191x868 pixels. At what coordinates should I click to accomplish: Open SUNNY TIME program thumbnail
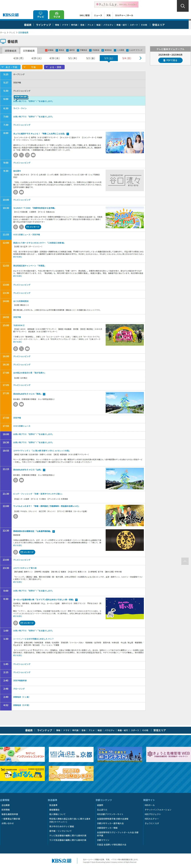click(125, 218)
